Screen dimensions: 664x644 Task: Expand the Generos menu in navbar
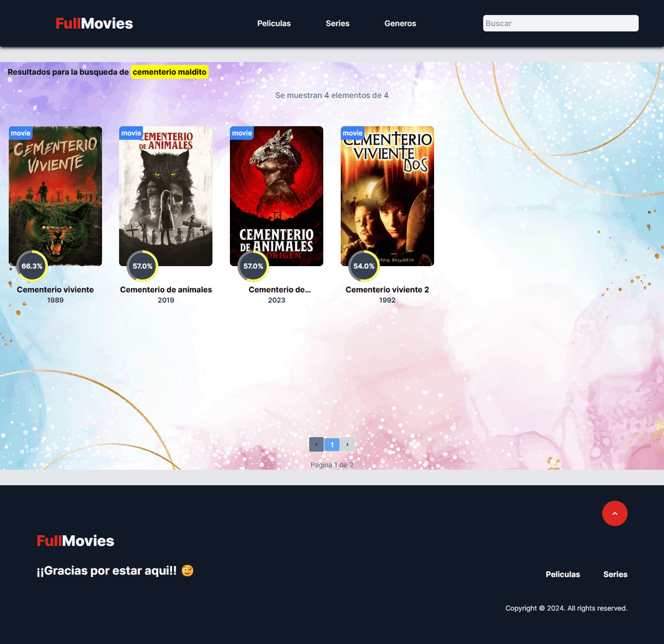400,23
